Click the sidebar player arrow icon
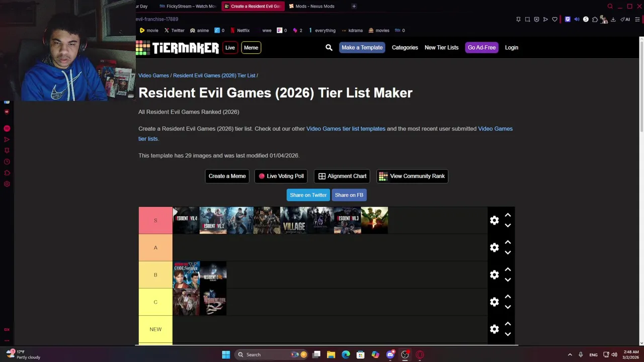Viewport: 644px width, 362px height. click(7, 139)
